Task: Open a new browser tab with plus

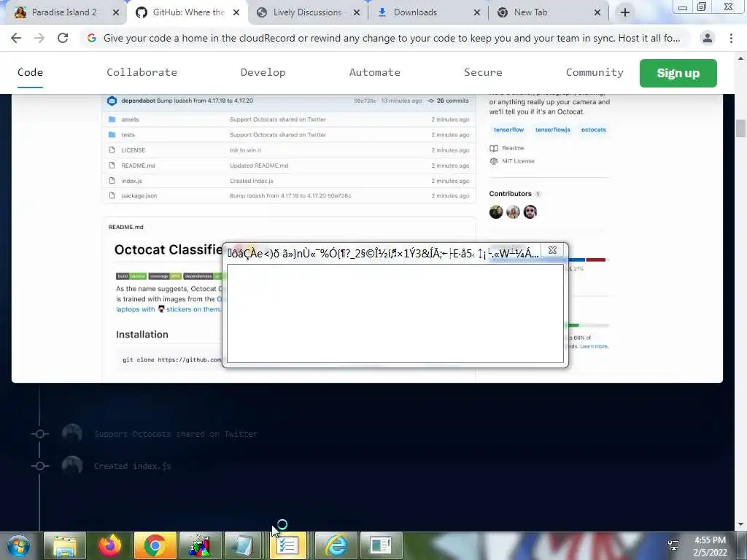Action: coord(625,12)
